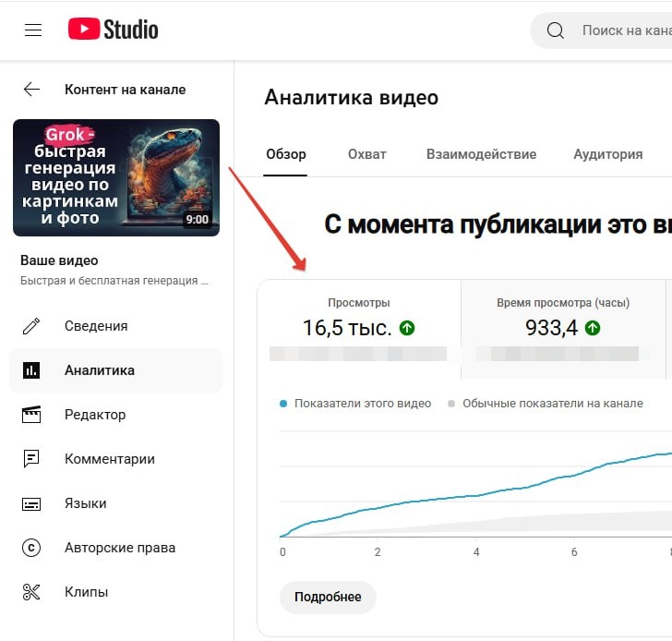Click the pencil icon for Сведения
Screen dimensions: 672x641
(x=31, y=326)
